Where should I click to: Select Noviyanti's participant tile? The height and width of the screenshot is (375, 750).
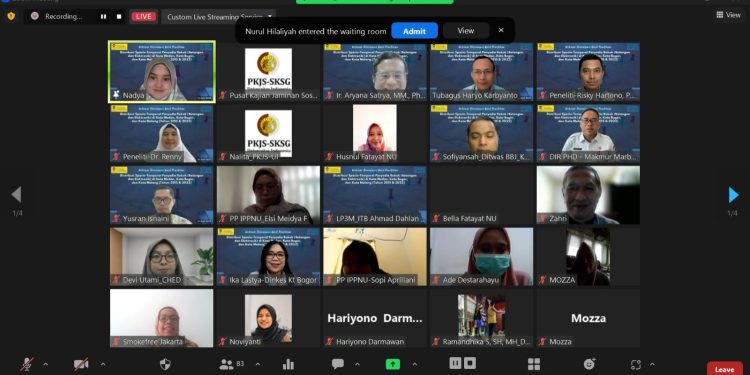(268, 318)
